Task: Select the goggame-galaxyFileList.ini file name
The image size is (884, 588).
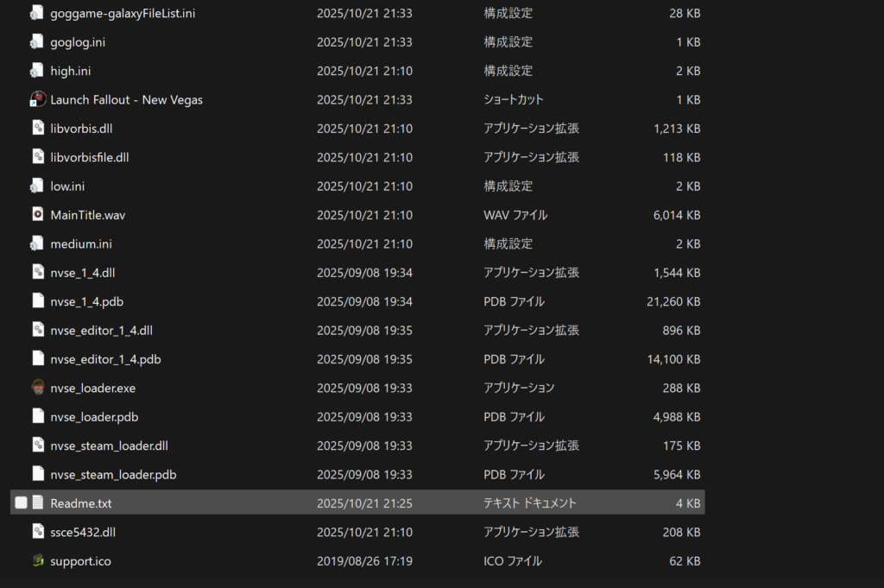Action: (123, 13)
